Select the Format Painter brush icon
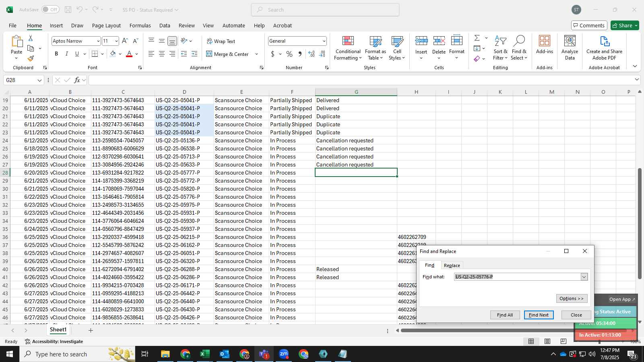644x362 pixels. pos(31,59)
